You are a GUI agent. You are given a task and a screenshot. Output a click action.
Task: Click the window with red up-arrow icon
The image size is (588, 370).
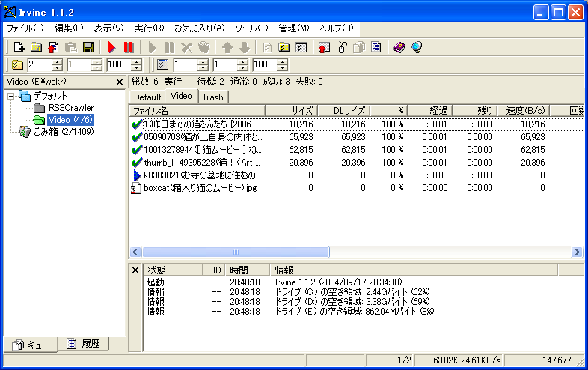(x=324, y=47)
